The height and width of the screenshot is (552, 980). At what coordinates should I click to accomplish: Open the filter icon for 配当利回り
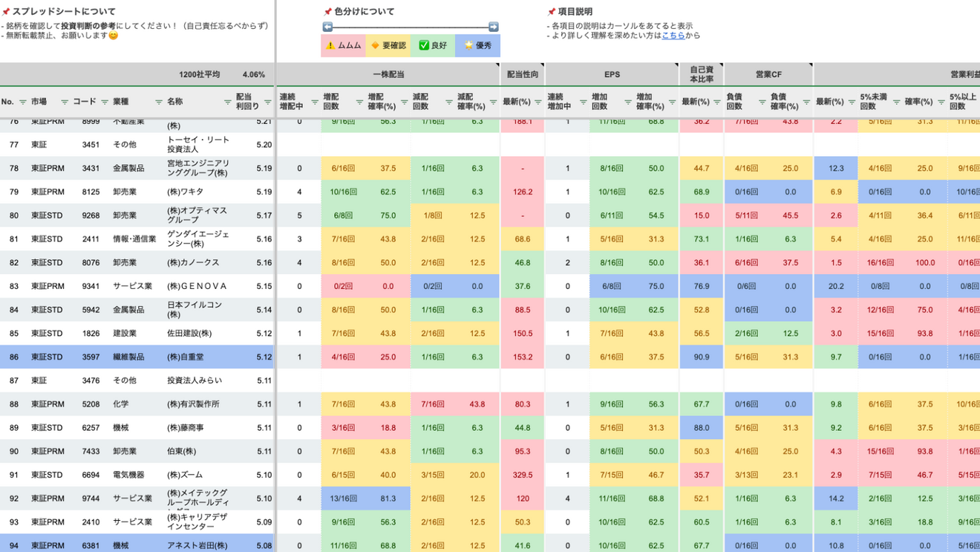pyautogui.click(x=267, y=102)
